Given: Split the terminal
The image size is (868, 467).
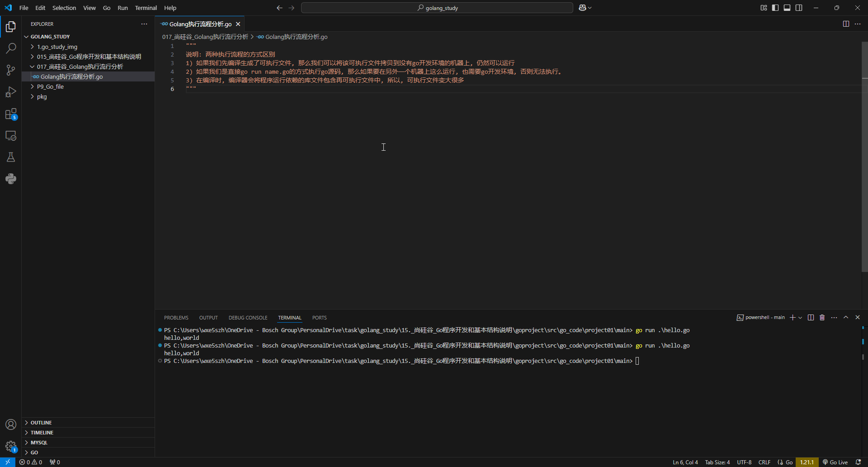Looking at the screenshot, I should (x=811, y=317).
